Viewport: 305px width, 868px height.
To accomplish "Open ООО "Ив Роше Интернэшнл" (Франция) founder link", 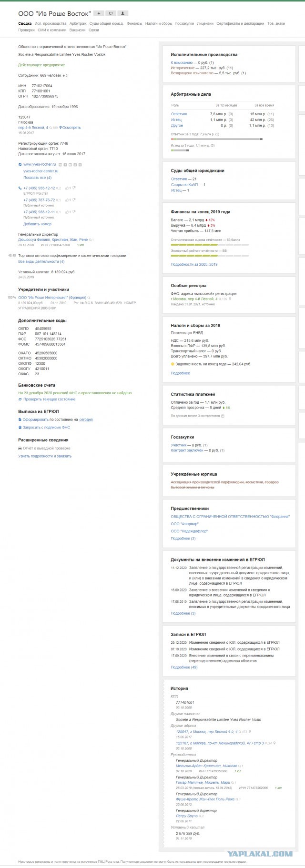I will [52, 298].
